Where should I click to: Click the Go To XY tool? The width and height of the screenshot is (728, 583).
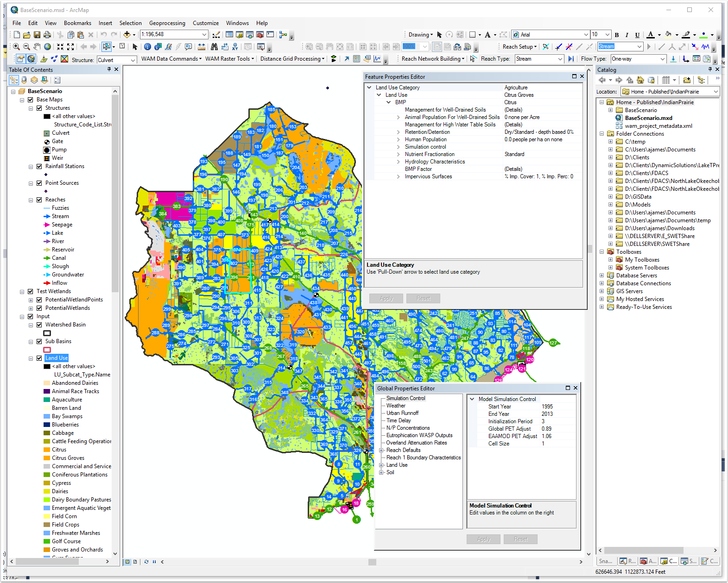tap(235, 47)
